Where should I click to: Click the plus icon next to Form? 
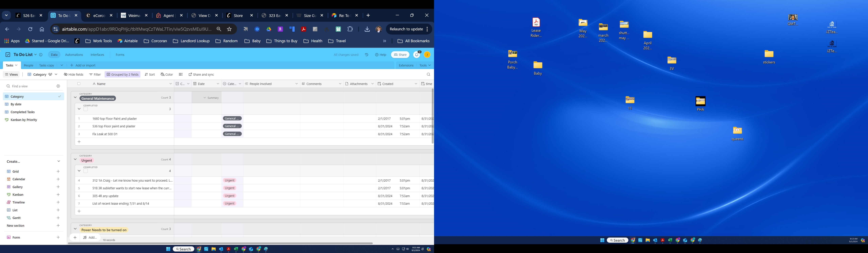coord(58,238)
